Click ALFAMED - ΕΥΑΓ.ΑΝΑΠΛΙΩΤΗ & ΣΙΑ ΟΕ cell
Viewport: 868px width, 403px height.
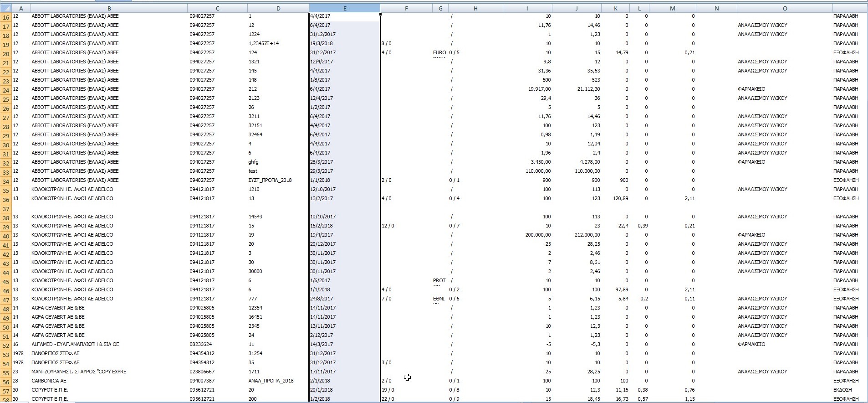coord(109,344)
